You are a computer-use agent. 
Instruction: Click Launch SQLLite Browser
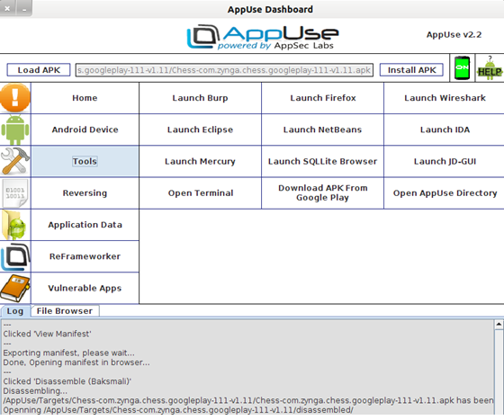click(x=323, y=161)
